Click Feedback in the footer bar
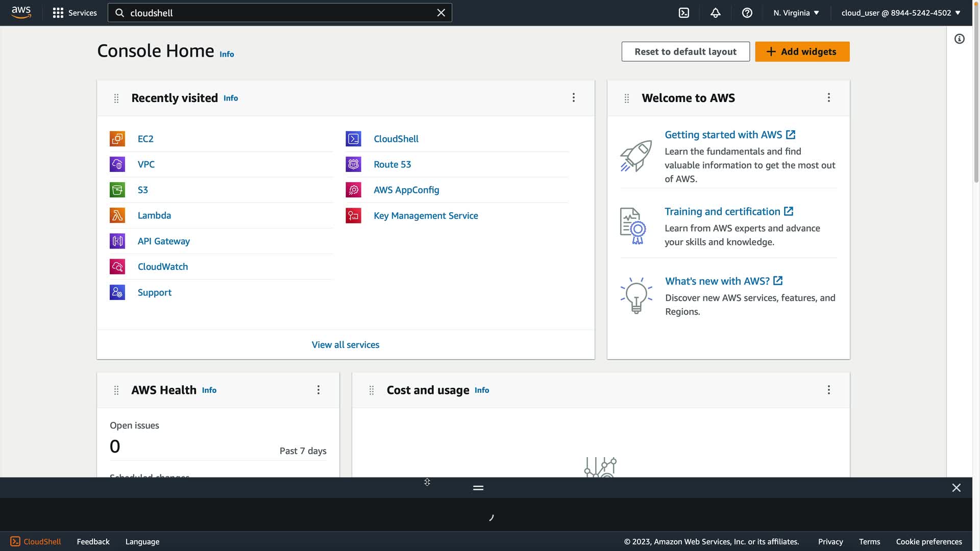The width and height of the screenshot is (980, 551). coord(93,541)
